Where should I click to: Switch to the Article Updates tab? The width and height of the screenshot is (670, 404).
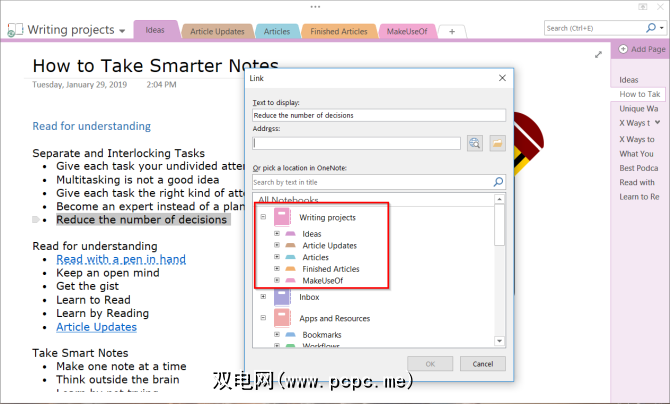pos(217,31)
